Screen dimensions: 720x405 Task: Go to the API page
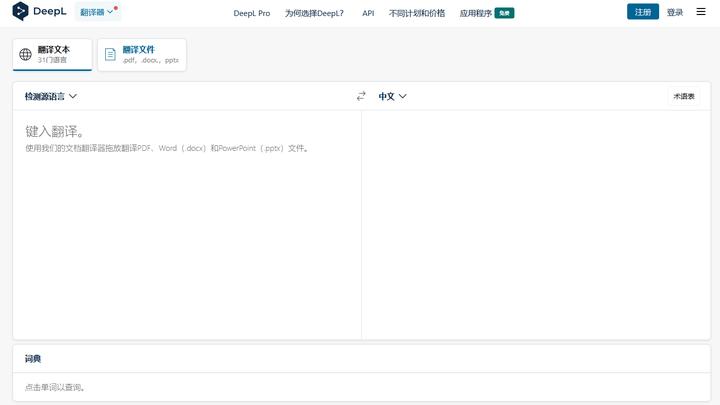tap(368, 13)
